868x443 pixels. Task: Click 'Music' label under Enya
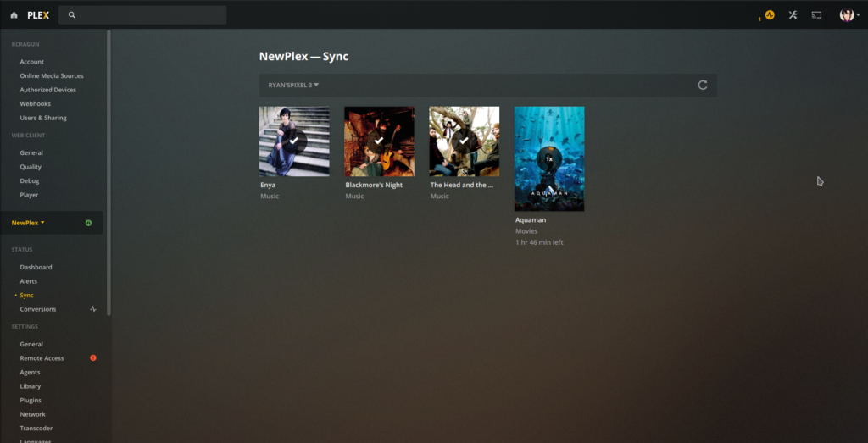pyautogui.click(x=270, y=197)
